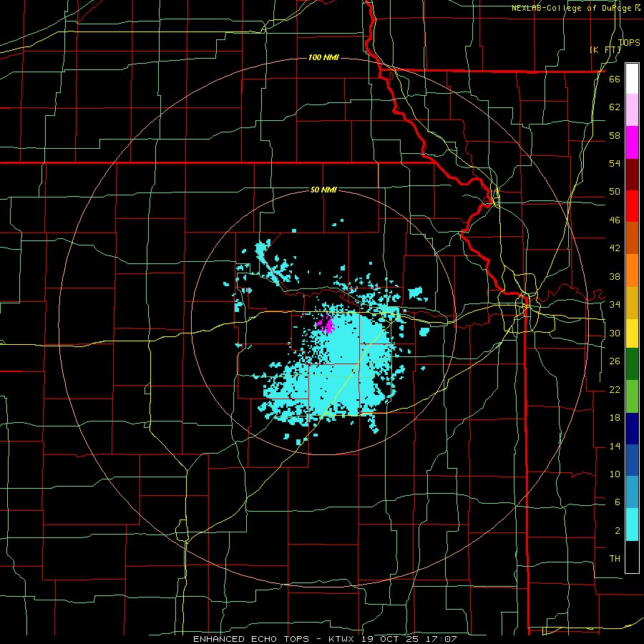Viewport: 644px width, 644px height.
Task: Click the 2 legend value
Action: pos(618,531)
